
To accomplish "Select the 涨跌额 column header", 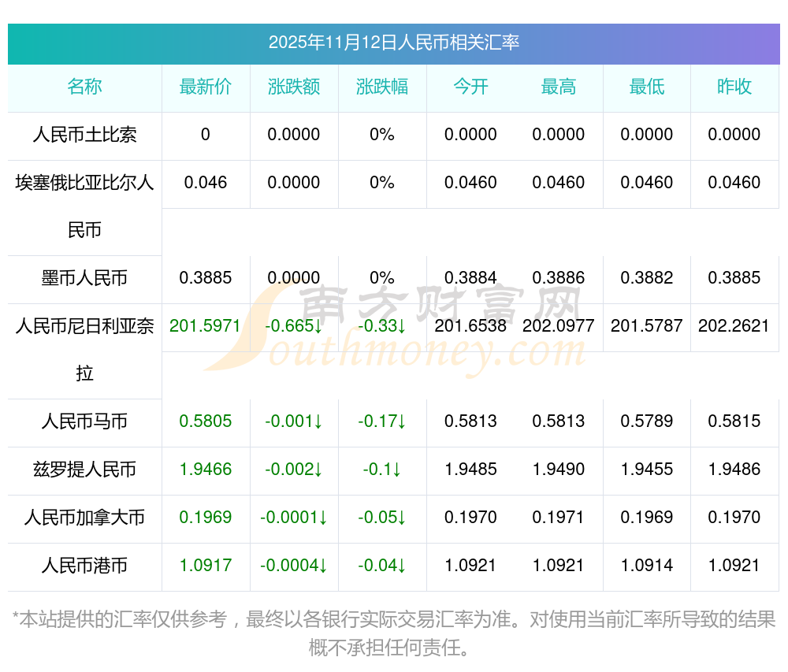I will 294,87.
